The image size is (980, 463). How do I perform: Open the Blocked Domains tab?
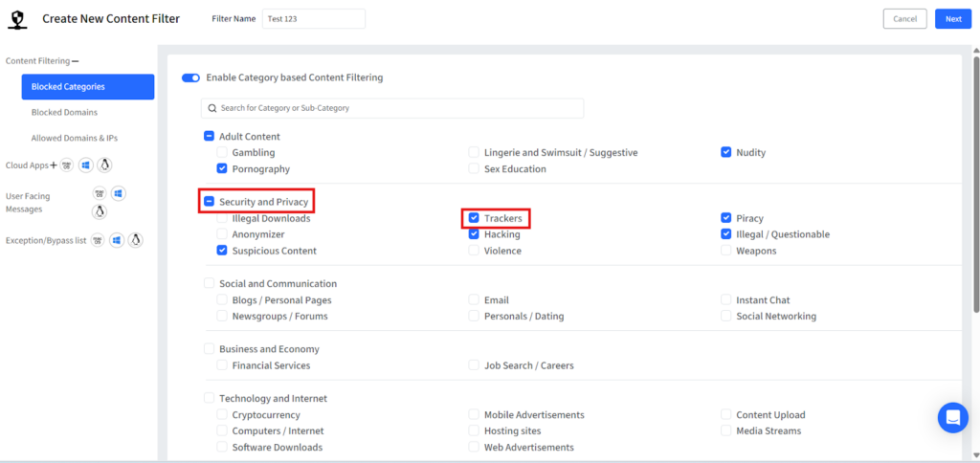64,113
